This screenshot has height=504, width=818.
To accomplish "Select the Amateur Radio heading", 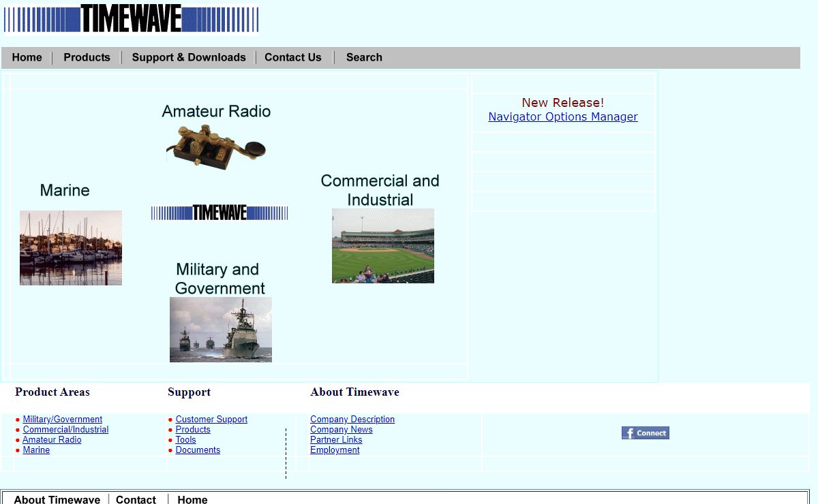I will (216, 111).
